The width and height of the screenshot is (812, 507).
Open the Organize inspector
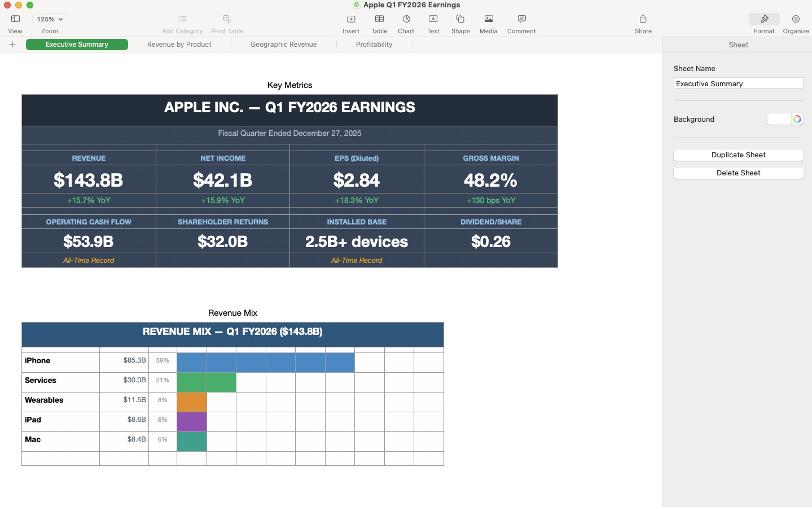796,19
